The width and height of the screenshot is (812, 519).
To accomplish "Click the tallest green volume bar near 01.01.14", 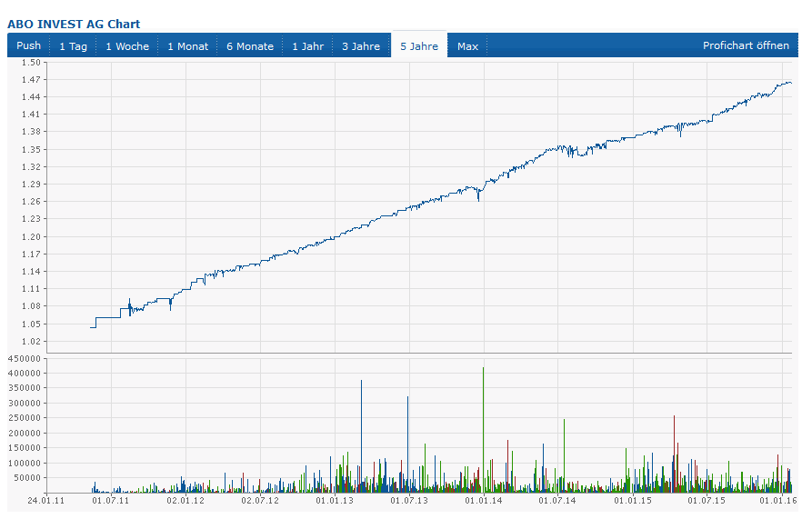I will (x=483, y=430).
